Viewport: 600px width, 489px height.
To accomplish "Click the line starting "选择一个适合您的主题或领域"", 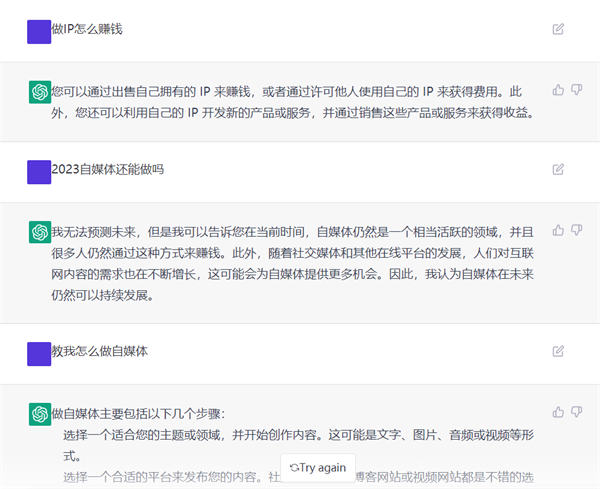I will [298, 435].
